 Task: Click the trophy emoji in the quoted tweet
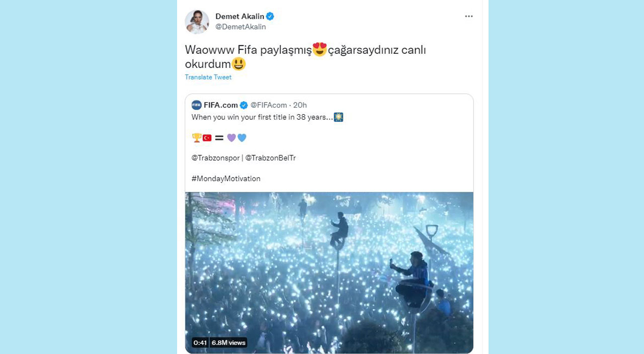coord(196,137)
